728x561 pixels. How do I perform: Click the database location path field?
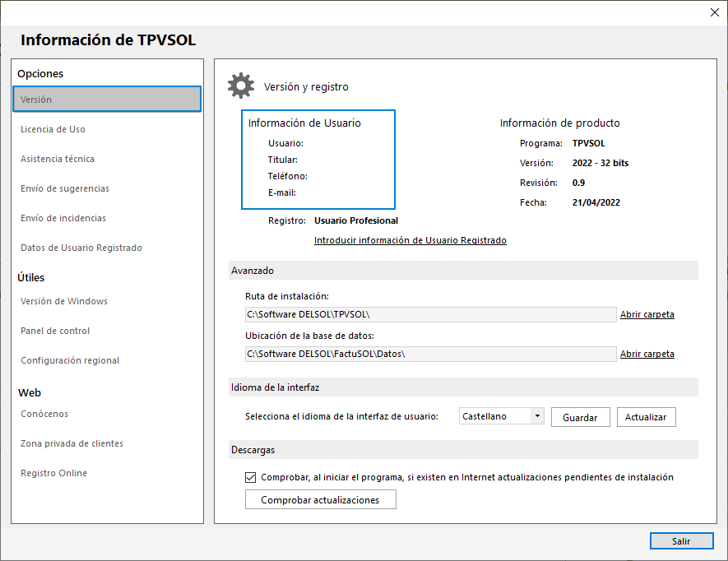(431, 354)
